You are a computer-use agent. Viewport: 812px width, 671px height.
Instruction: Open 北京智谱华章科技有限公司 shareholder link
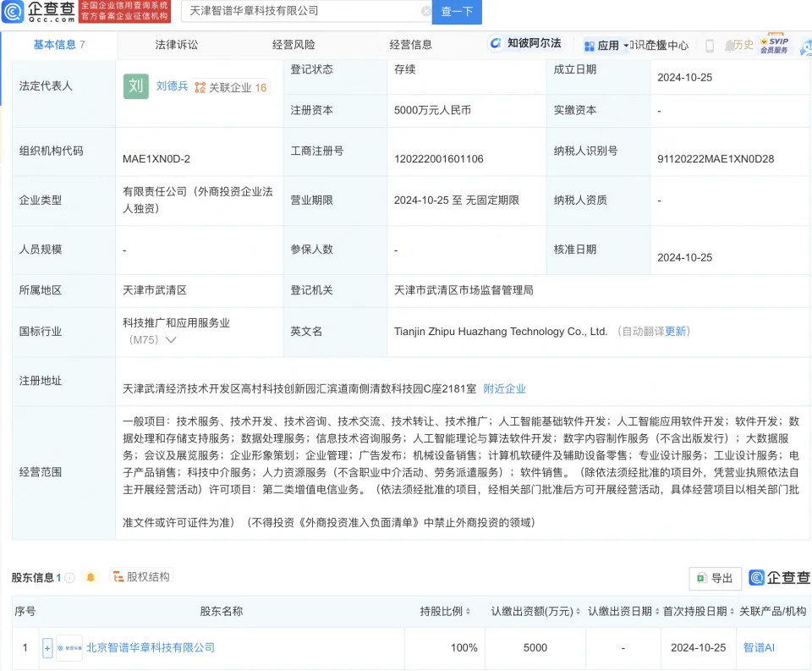point(151,647)
